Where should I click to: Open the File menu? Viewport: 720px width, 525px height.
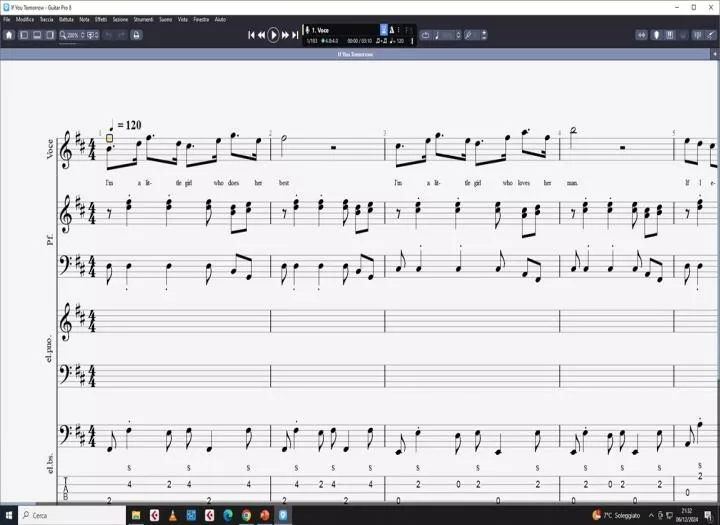[6, 19]
